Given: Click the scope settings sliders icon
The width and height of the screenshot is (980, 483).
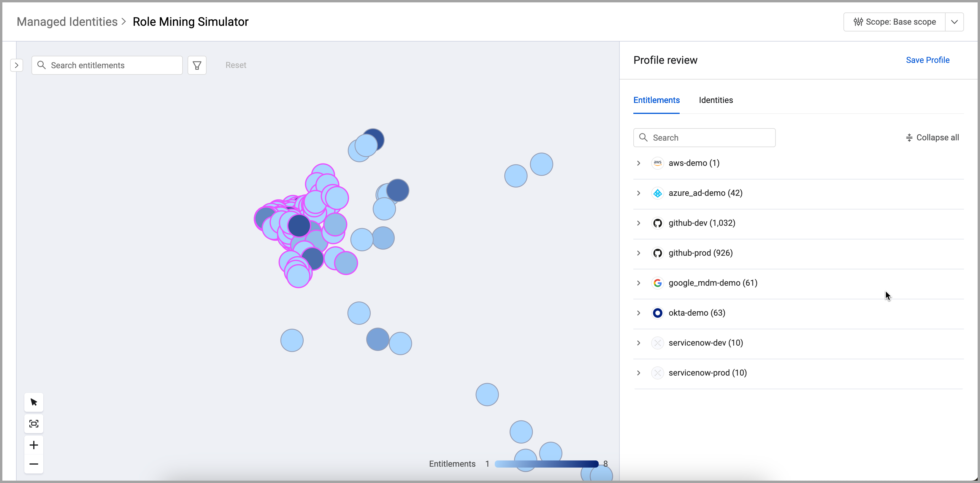Looking at the screenshot, I should pos(858,22).
